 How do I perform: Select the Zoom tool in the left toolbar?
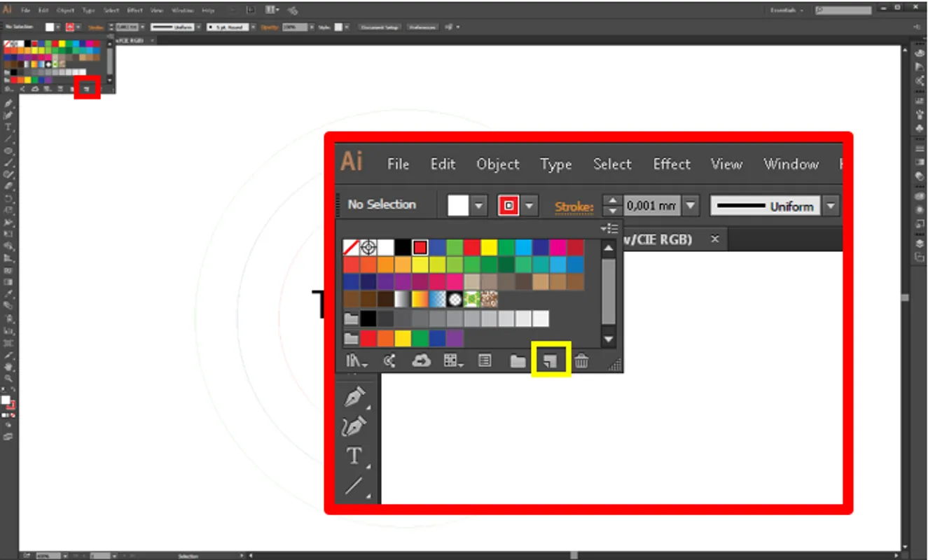click(9, 378)
